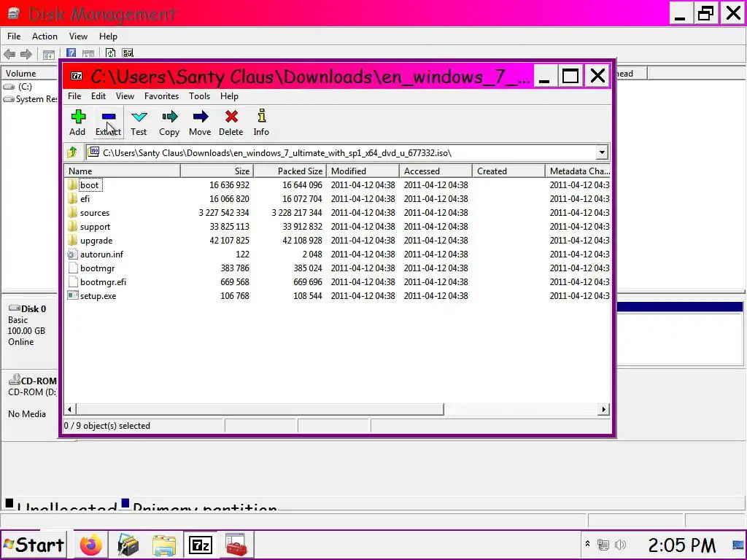The image size is (747, 560).
Task: Toggle console tree icon in Disk Management toolbar
Action: click(x=49, y=55)
